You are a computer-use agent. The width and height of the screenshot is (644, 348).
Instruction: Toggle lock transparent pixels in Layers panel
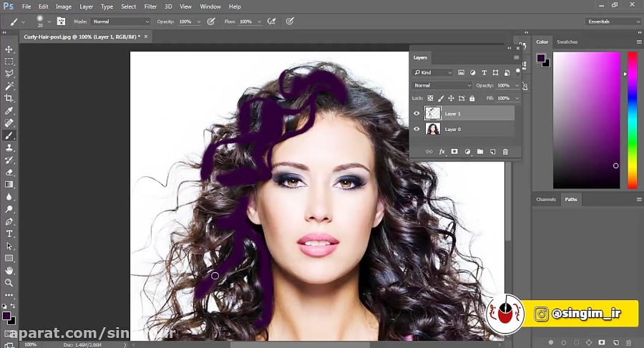[430, 98]
